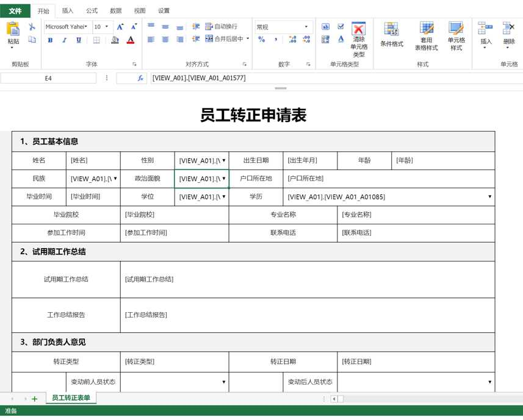523x420 pixels.
Task: Switch to the 视图 ribbon tab
Action: coord(140,10)
